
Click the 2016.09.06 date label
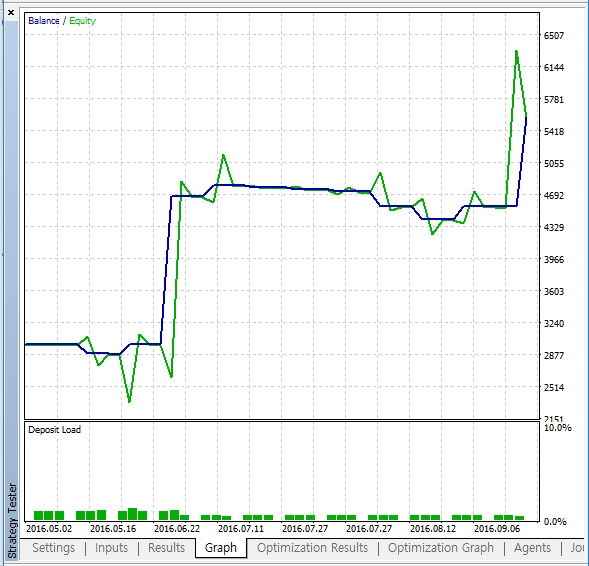tap(497, 528)
